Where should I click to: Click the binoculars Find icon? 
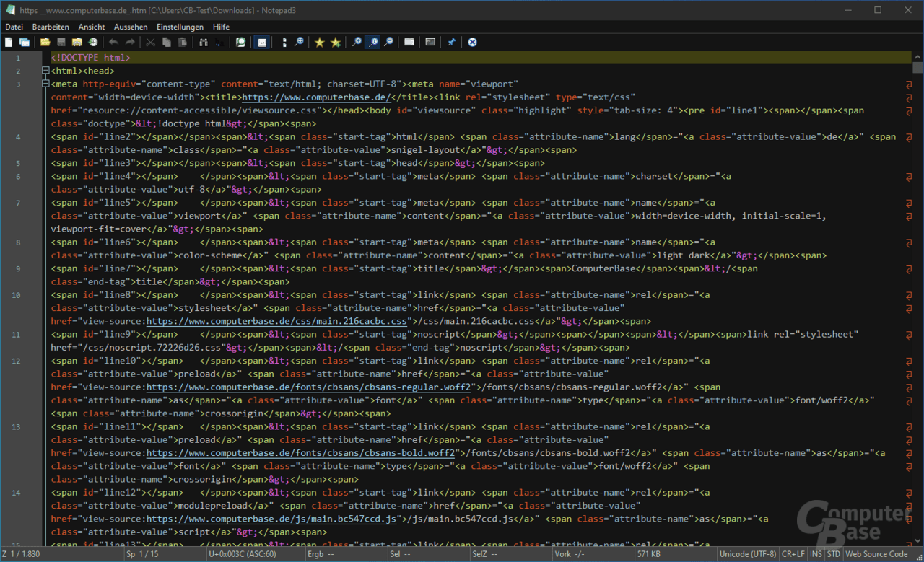click(x=203, y=43)
